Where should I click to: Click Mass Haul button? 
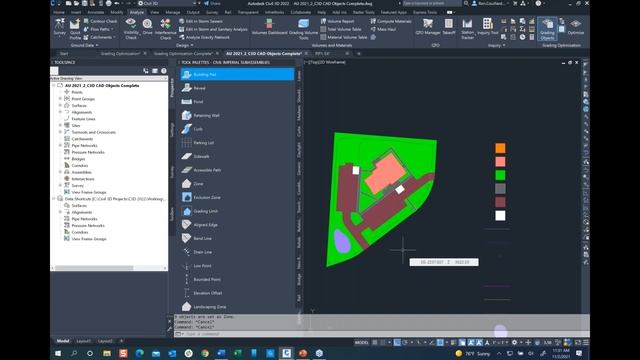click(383, 29)
